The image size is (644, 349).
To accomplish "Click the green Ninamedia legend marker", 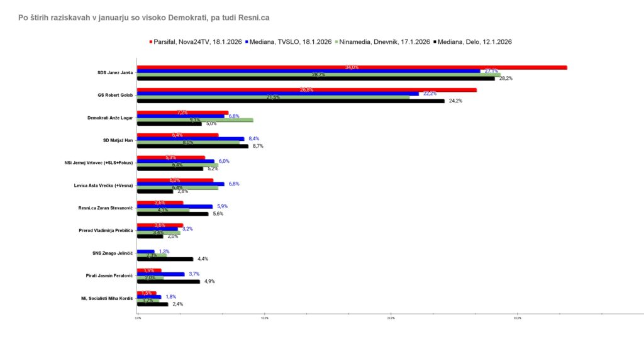I will pos(337,42).
